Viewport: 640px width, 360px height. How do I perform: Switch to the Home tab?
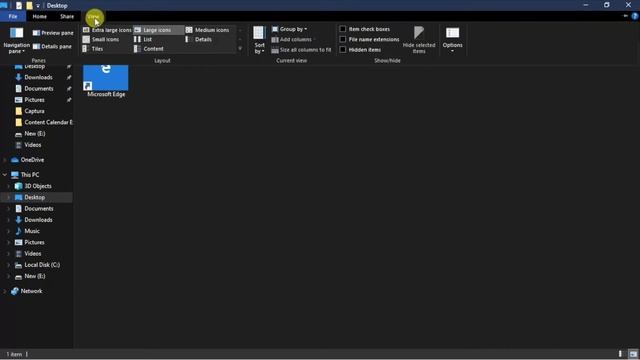[40, 16]
